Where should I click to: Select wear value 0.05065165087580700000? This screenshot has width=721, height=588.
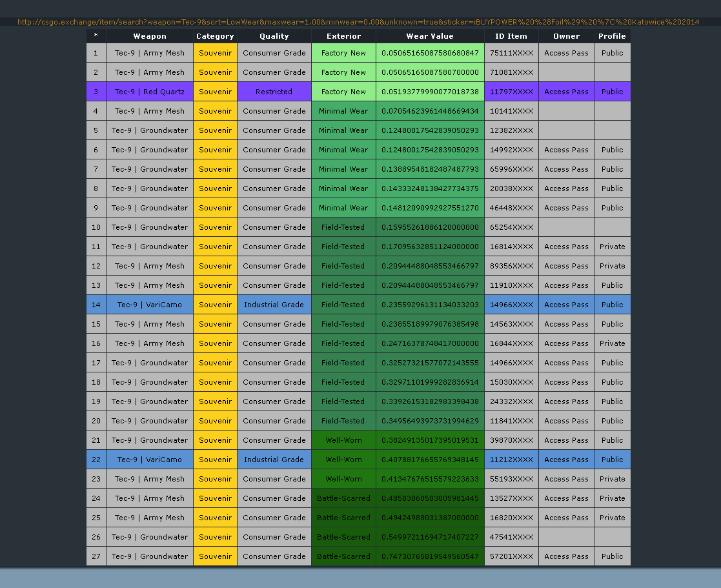pyautogui.click(x=430, y=72)
